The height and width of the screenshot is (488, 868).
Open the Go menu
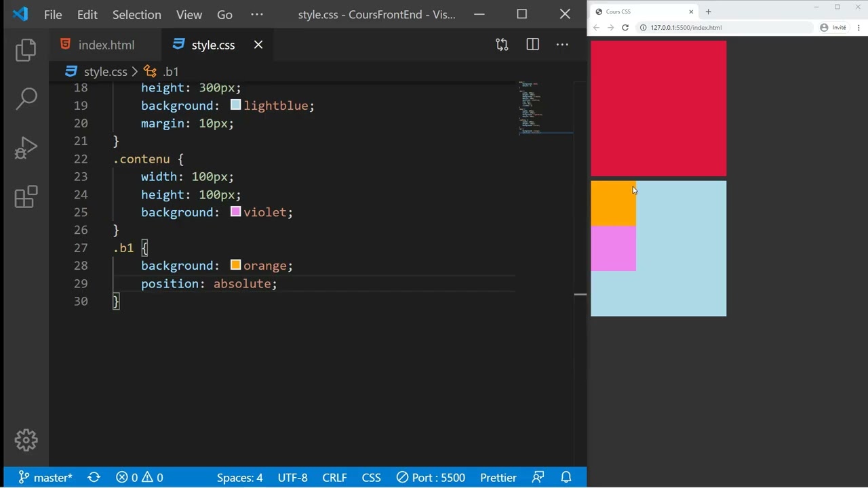click(x=224, y=14)
